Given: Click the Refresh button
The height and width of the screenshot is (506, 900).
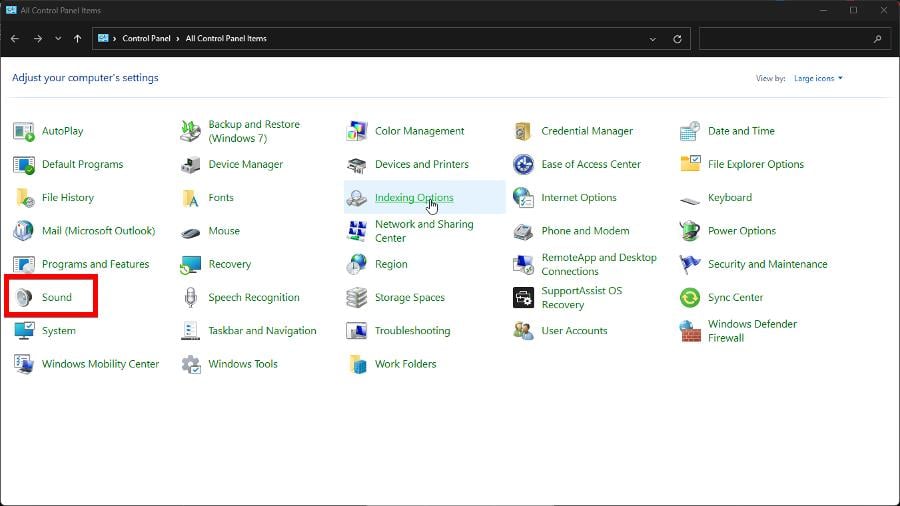Looking at the screenshot, I should tap(677, 39).
